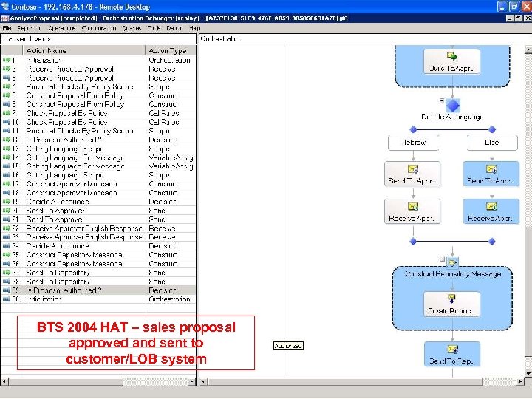Select event 16 Getting Language Scope

(98, 175)
